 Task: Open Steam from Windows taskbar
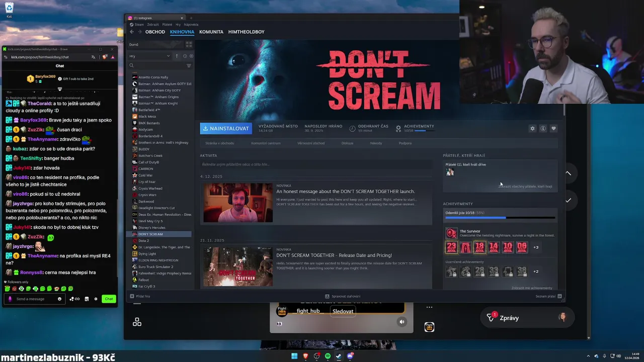(x=339, y=356)
